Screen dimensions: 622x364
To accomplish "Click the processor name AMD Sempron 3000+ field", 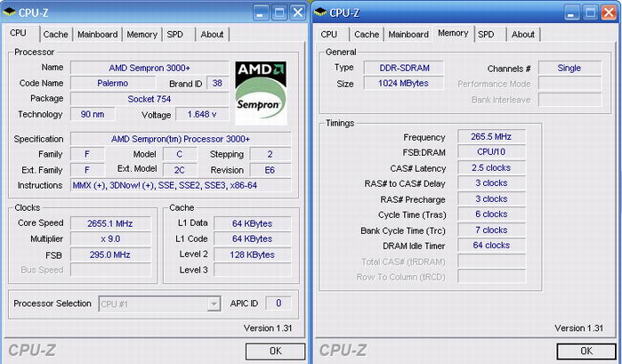I will [149, 68].
